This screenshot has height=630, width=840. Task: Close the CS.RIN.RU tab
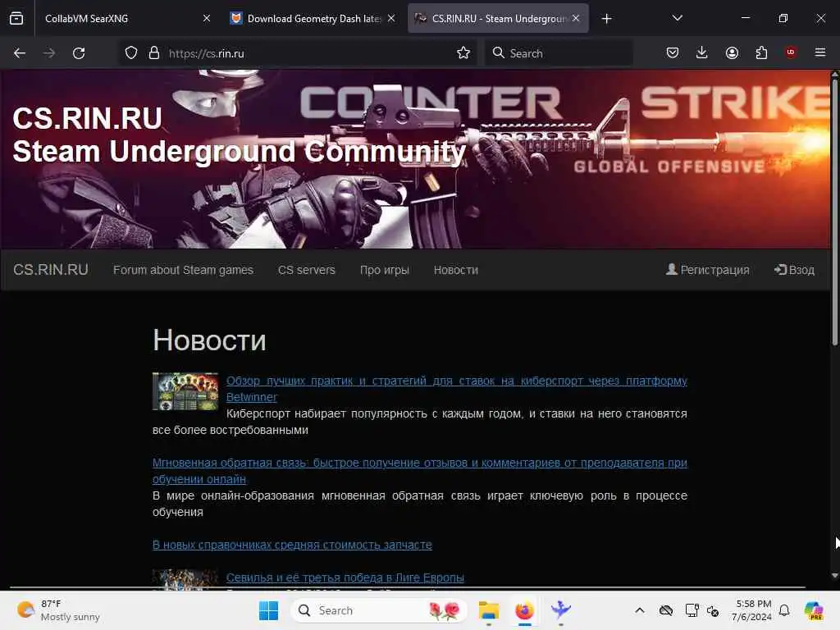[576, 18]
